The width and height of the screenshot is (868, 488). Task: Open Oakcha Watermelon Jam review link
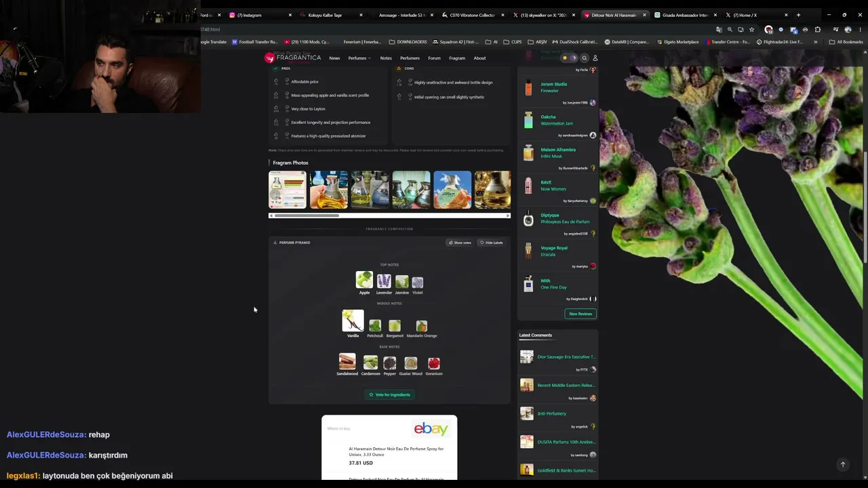[557, 120]
